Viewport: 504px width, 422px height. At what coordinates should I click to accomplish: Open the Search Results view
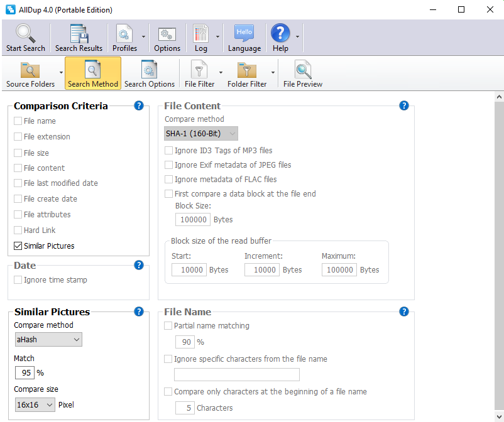[79, 35]
